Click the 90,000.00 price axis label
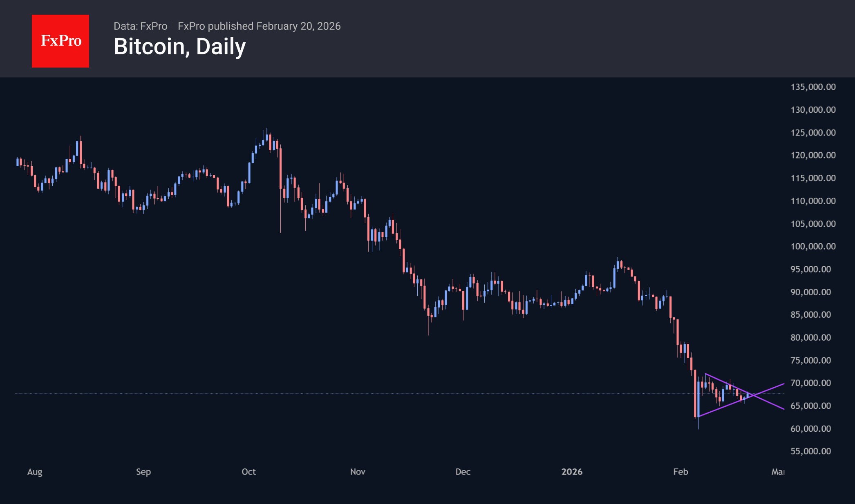The height and width of the screenshot is (504, 855). pyautogui.click(x=810, y=292)
